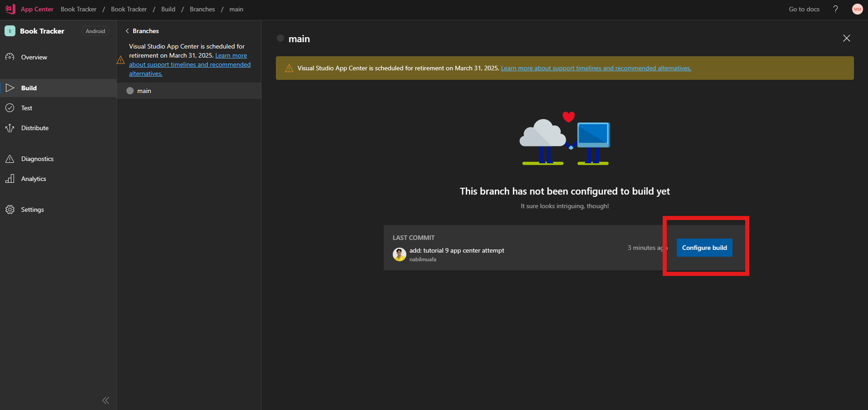Screen dimensions: 868x410
Task: Click main breadcrumb item
Action: point(236,9)
